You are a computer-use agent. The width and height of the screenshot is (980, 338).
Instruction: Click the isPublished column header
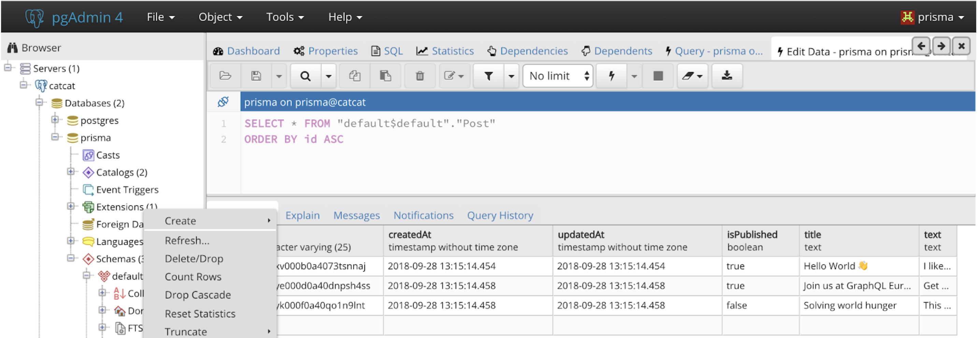click(x=761, y=241)
